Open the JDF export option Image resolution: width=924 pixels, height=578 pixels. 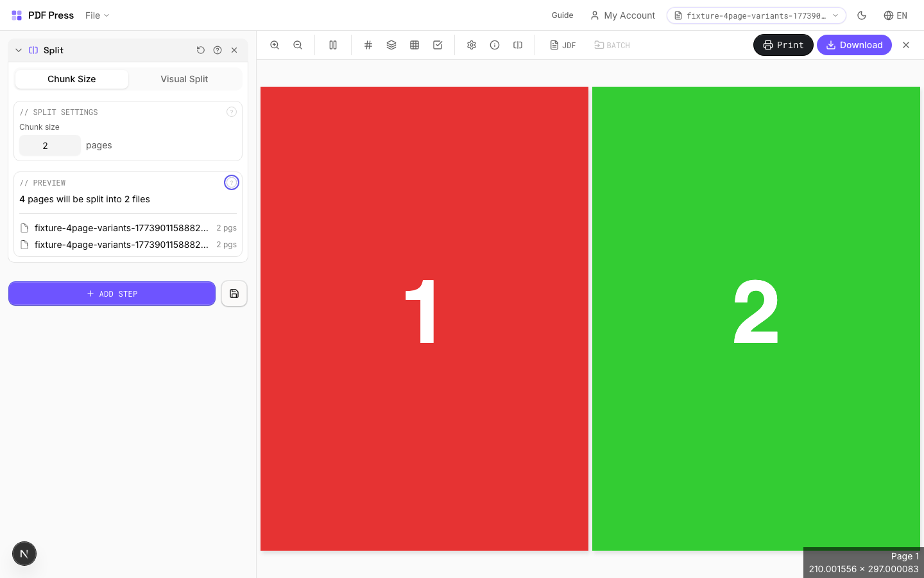[x=563, y=45]
